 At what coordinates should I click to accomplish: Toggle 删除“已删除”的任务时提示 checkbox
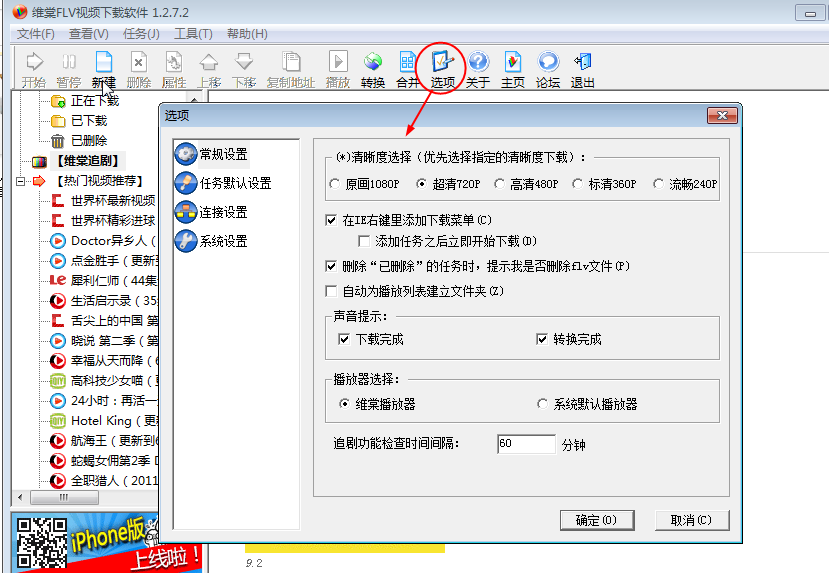coord(331,266)
